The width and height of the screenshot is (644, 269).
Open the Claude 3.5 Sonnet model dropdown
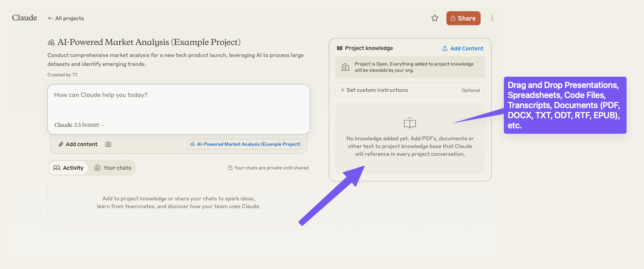coord(80,125)
